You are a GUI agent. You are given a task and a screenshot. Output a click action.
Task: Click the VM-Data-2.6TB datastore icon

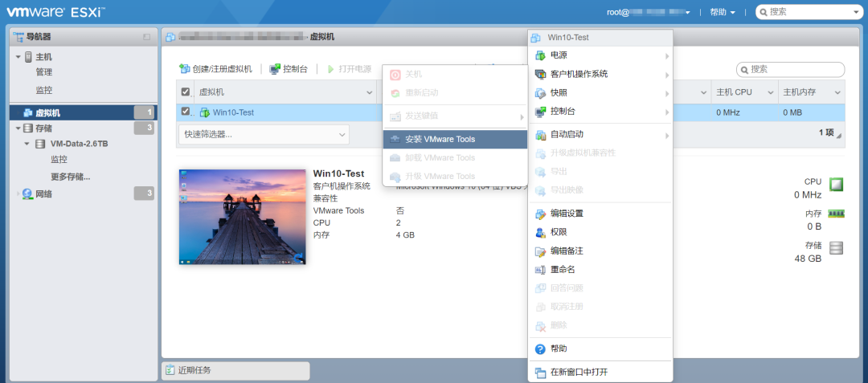(x=40, y=144)
